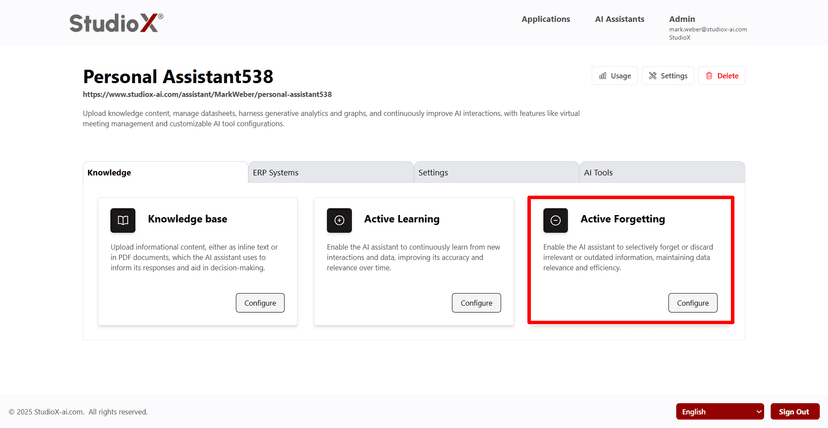
Task: Click the Active Forgetting minus icon
Action: click(x=556, y=220)
